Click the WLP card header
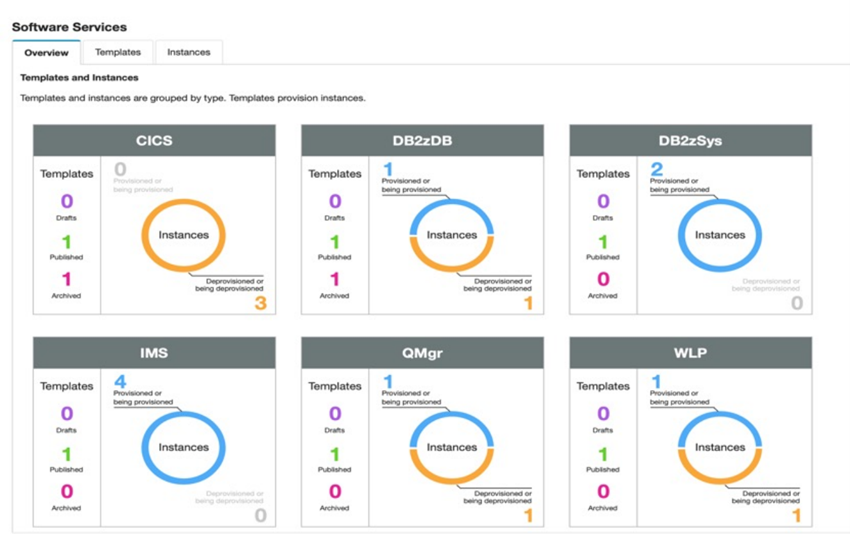Screen dimensions: 850x534 pyautogui.click(x=690, y=353)
